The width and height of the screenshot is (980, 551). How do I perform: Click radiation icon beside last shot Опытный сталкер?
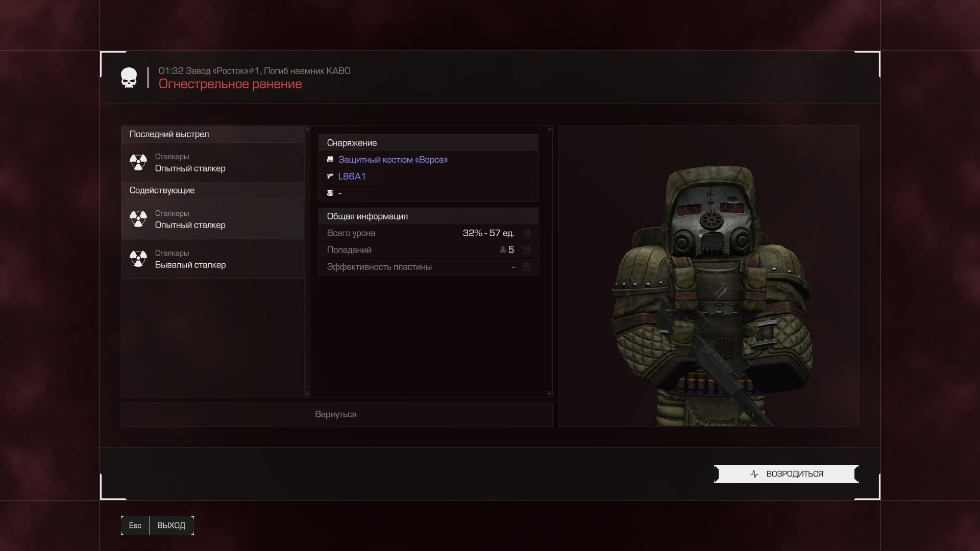tap(138, 162)
